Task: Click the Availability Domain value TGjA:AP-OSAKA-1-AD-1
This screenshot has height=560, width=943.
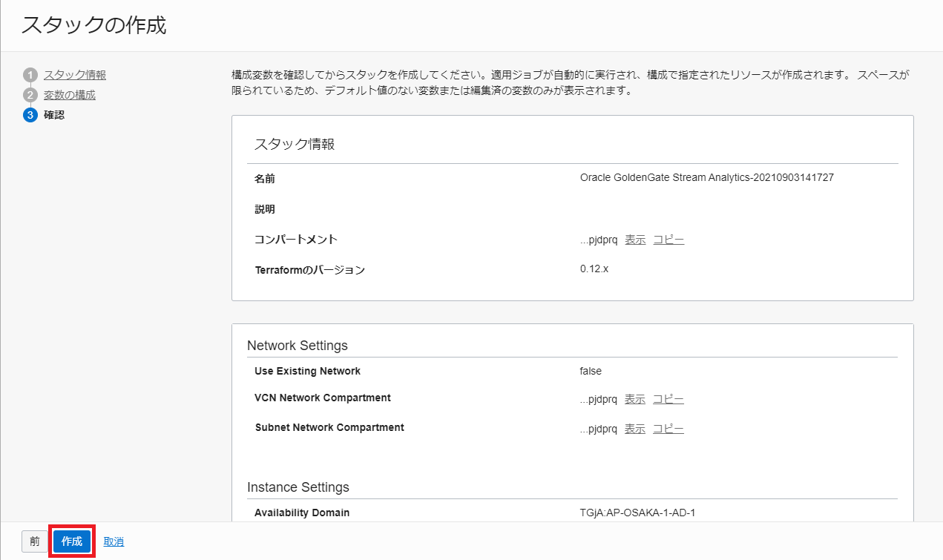Action: click(x=637, y=513)
